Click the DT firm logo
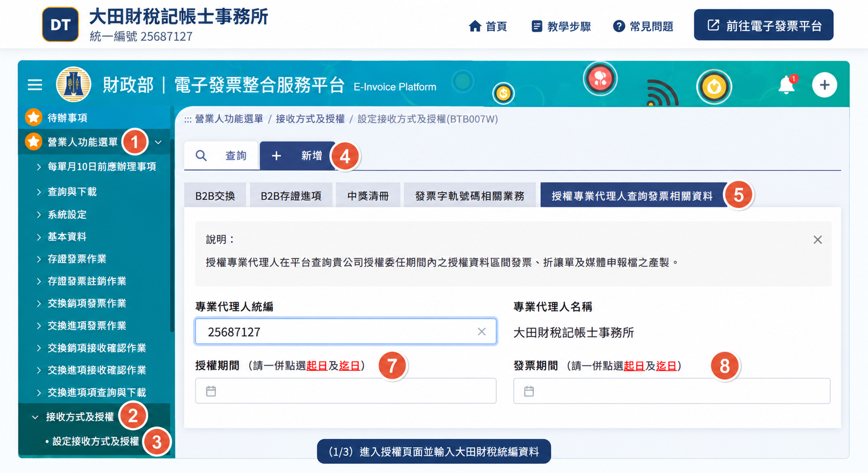868x473 pixels. tap(60, 25)
